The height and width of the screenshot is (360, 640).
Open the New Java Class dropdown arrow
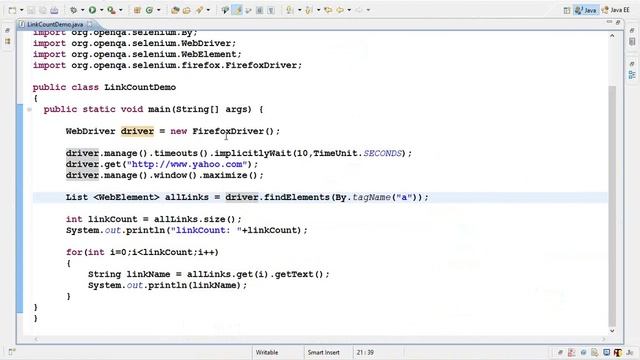(158, 10)
